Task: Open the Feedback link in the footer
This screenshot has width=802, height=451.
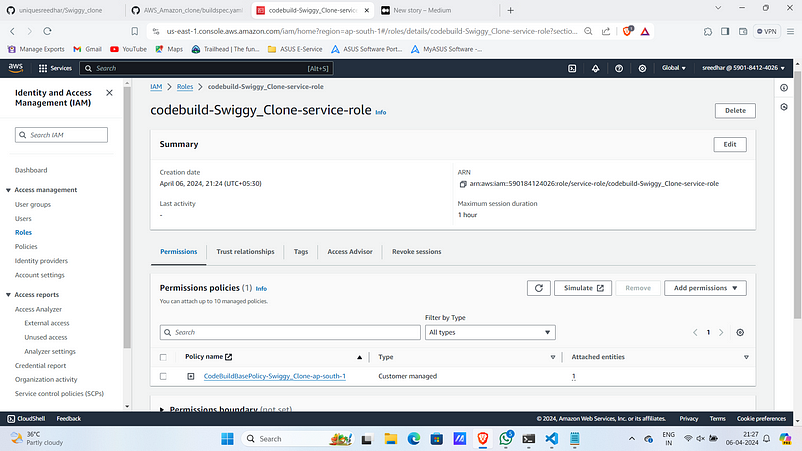Action: pyautogui.click(x=69, y=418)
